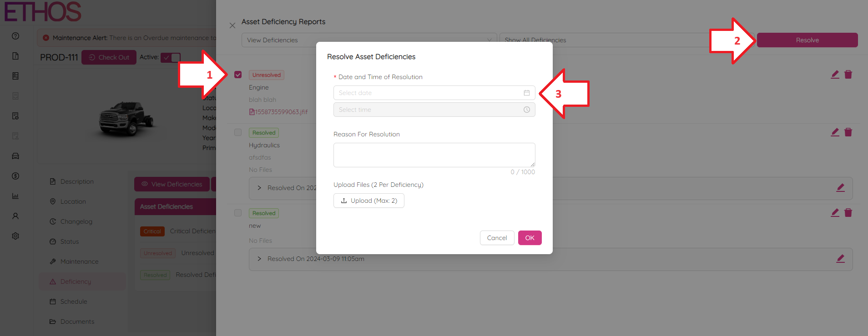Confirm resolution with the OK button
The image size is (868, 336).
(x=530, y=238)
